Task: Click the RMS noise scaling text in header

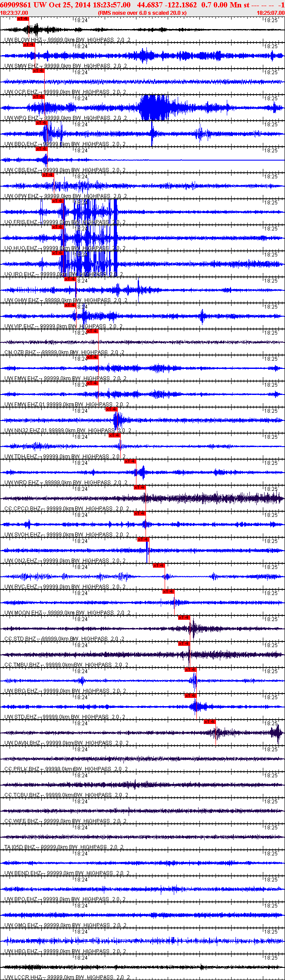Action: [142, 13]
